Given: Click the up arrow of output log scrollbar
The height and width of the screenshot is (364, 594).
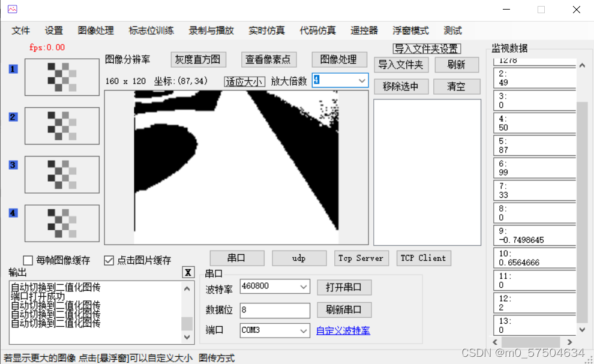Looking at the screenshot, I should click(x=187, y=289).
